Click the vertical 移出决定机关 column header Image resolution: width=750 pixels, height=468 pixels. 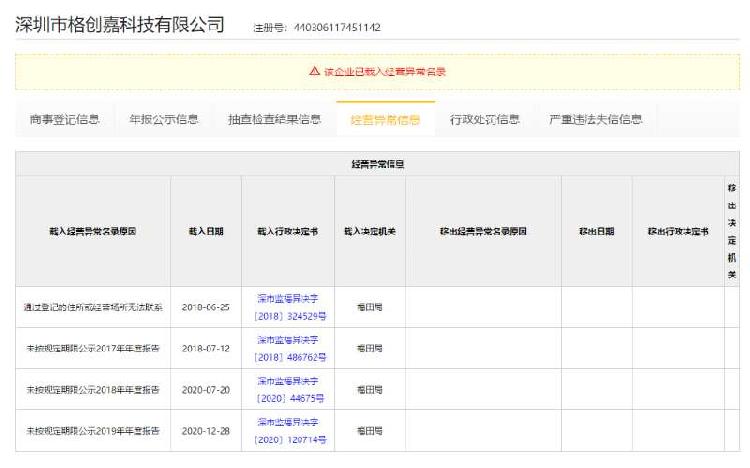[732, 231]
